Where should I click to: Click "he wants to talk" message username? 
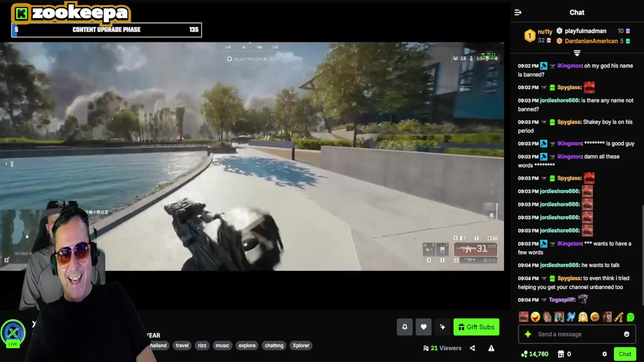pyautogui.click(x=559, y=265)
